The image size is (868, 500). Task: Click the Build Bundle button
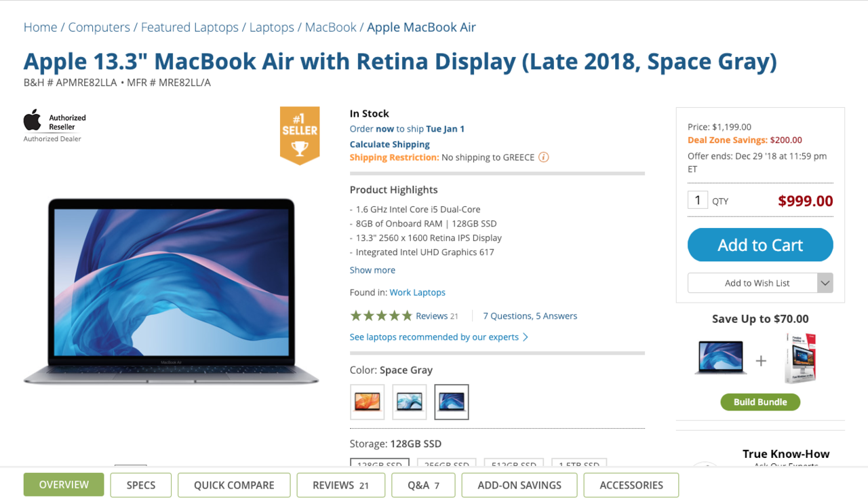760,402
